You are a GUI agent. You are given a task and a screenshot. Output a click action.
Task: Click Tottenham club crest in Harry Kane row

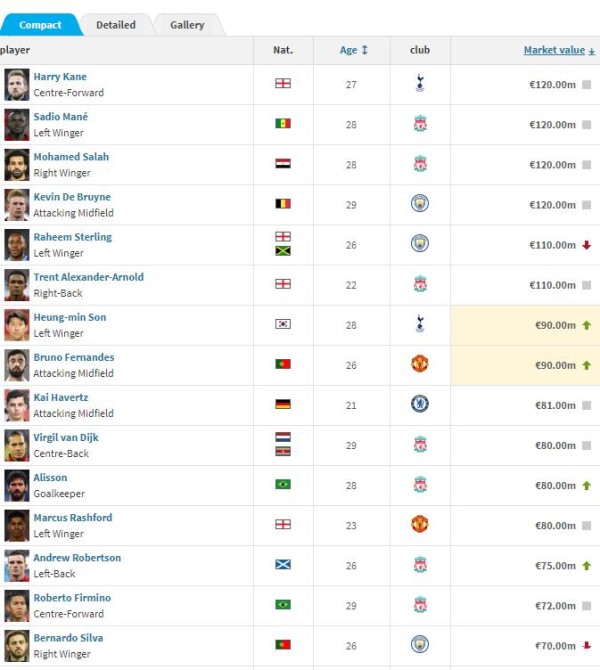coord(420,85)
